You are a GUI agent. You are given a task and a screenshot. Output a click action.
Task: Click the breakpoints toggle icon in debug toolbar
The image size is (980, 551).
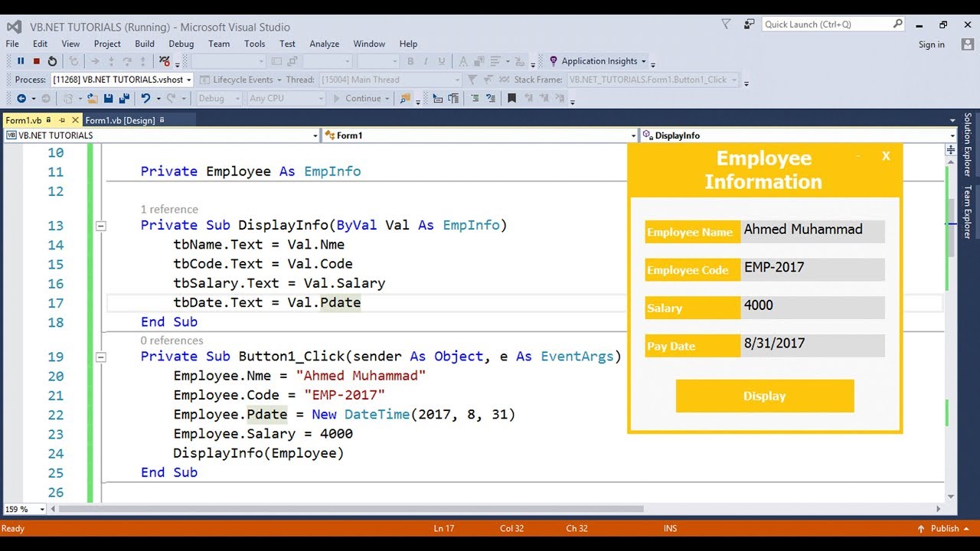164,61
